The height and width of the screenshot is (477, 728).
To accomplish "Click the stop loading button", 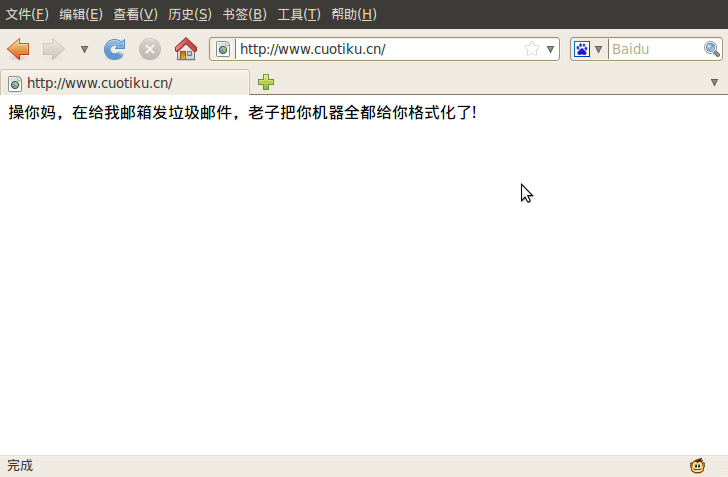I will click(150, 49).
